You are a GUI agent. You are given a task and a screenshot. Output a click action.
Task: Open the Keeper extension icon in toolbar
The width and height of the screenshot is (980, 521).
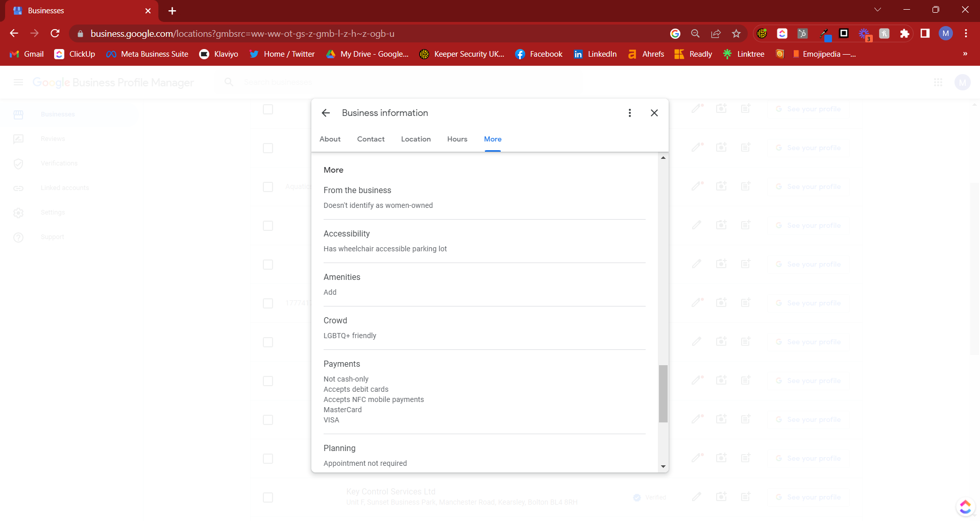click(762, 34)
